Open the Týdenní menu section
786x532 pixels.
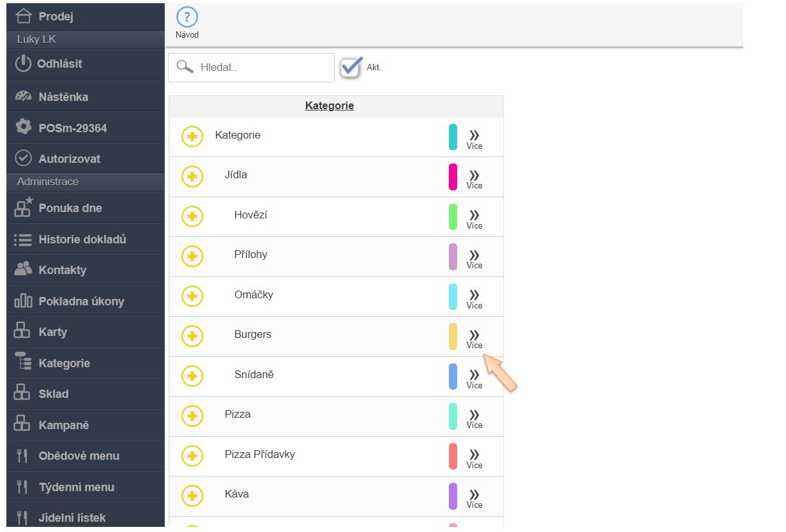pyautogui.click(x=76, y=487)
